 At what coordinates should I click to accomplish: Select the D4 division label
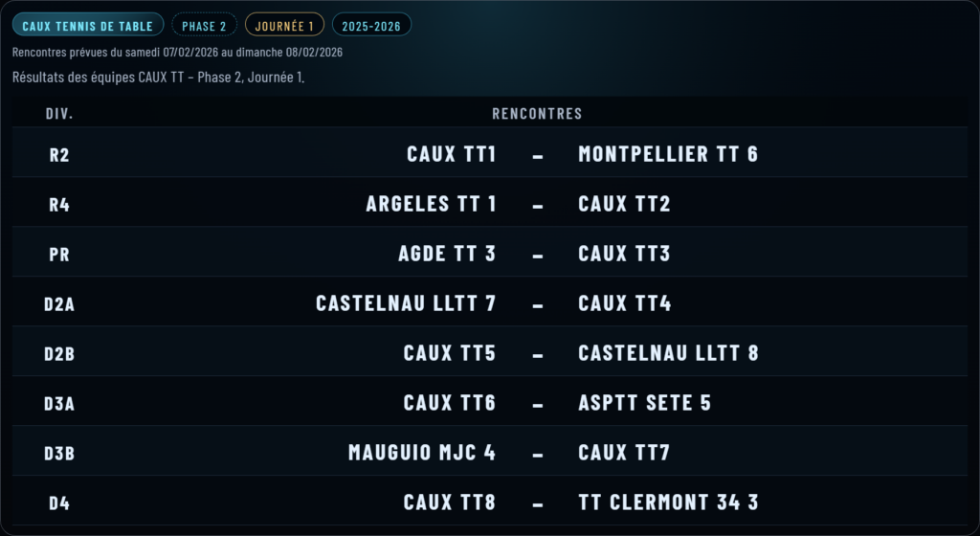click(x=59, y=502)
